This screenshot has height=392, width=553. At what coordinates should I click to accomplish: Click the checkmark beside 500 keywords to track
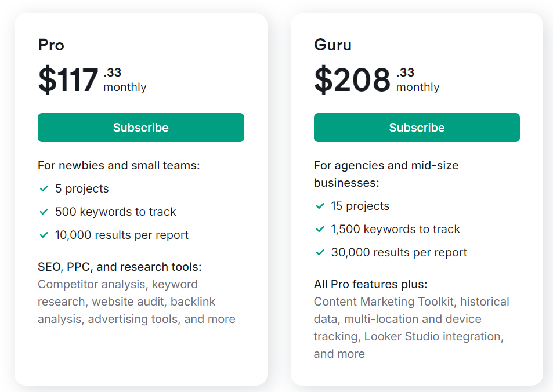(x=45, y=212)
